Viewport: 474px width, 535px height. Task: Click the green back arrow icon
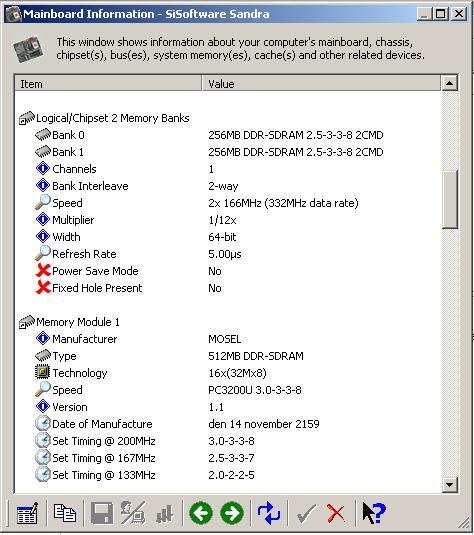pos(200,513)
